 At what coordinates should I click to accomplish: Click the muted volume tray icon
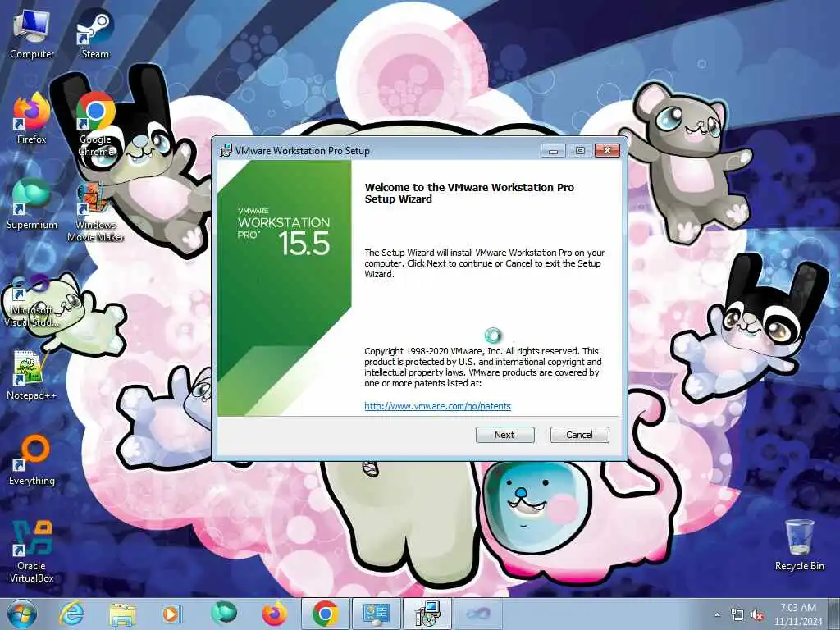coord(757,615)
